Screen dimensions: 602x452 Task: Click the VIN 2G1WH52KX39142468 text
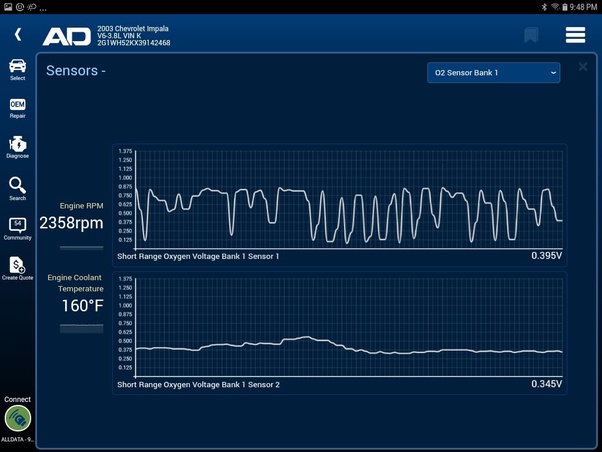coord(134,43)
